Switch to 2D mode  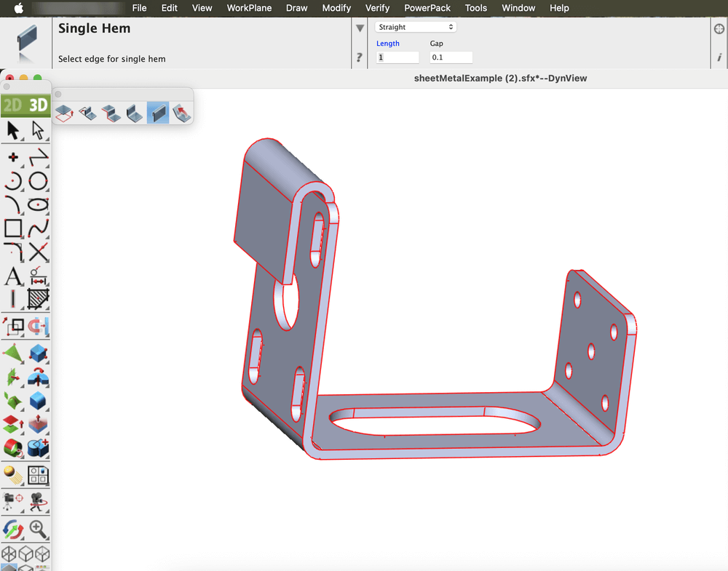(x=13, y=105)
